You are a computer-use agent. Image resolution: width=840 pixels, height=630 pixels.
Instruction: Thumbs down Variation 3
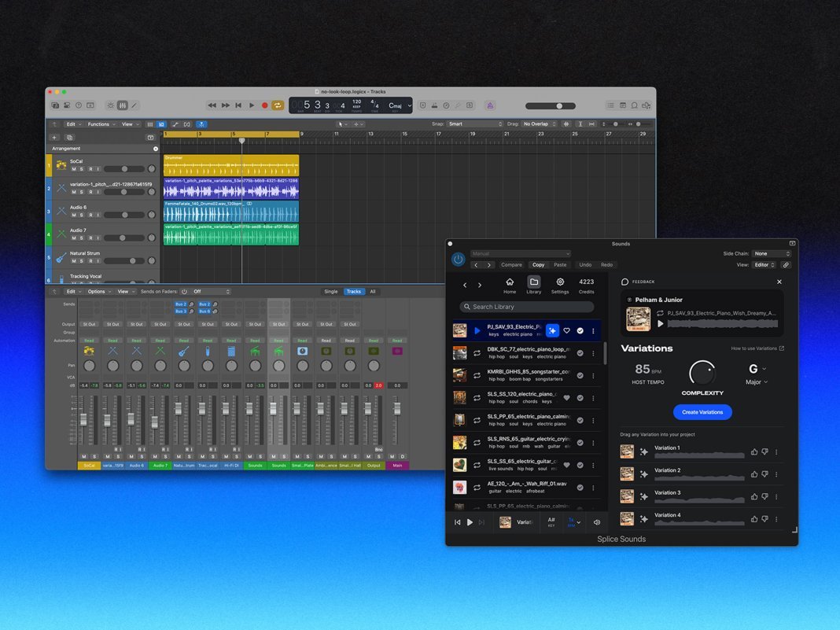[764, 496]
